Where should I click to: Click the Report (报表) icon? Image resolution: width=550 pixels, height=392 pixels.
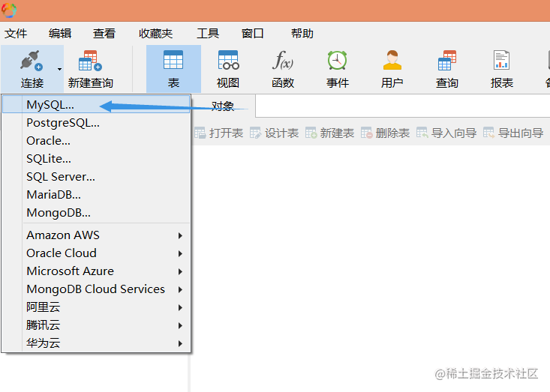(501, 60)
